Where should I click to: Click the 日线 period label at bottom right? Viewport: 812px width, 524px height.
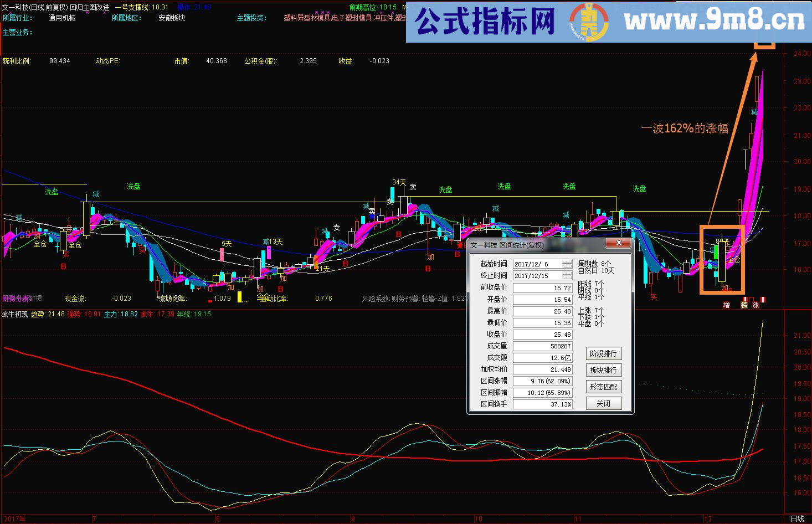point(797,519)
